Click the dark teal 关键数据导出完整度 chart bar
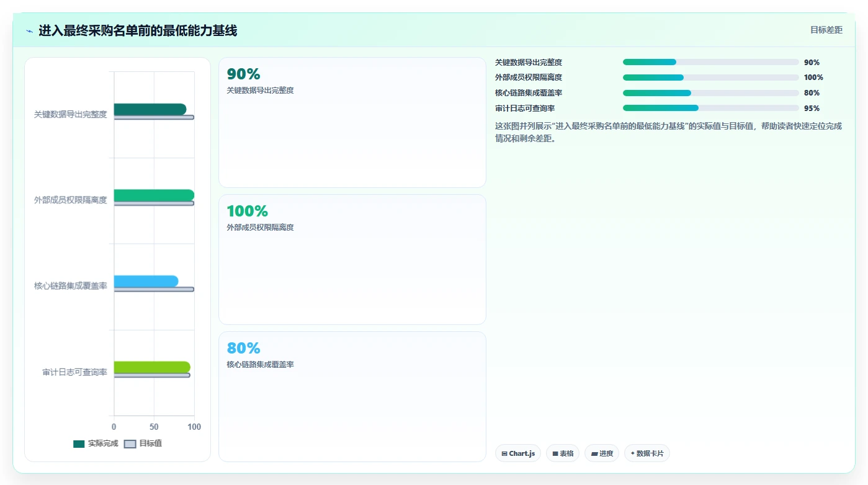 (150, 109)
